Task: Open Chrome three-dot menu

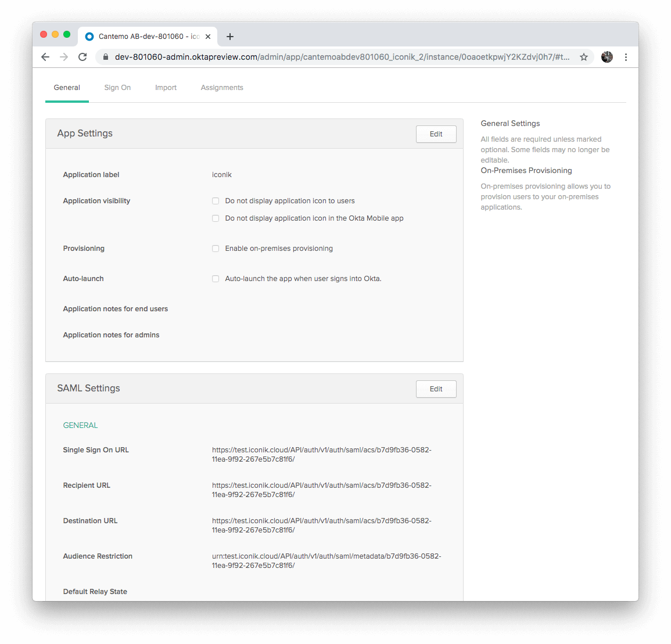Action: point(626,57)
